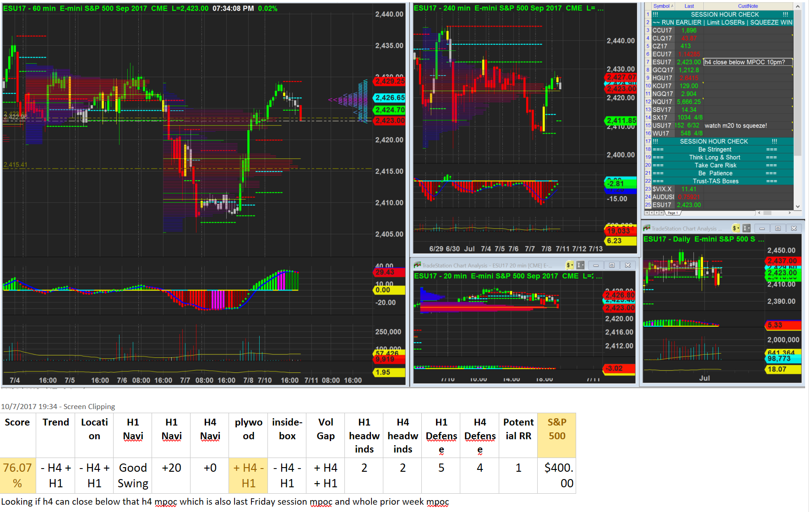Click the red 2,437.00 price label on the Daily chart

[783, 261]
